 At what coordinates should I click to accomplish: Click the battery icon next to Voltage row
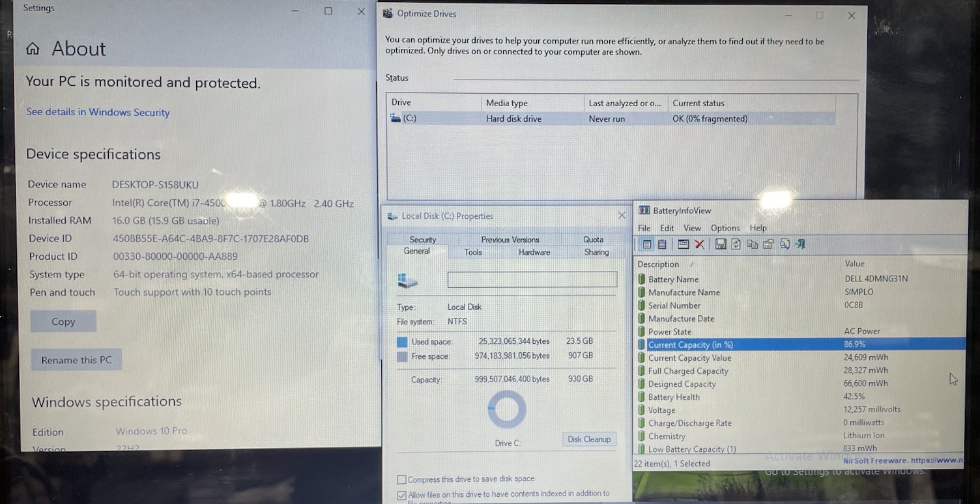point(641,410)
